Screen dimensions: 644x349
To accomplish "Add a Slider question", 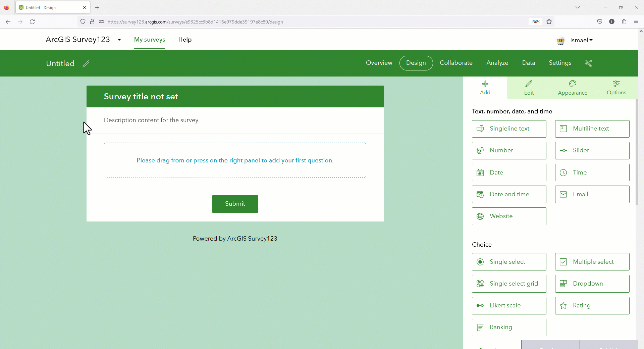I will [x=592, y=151].
